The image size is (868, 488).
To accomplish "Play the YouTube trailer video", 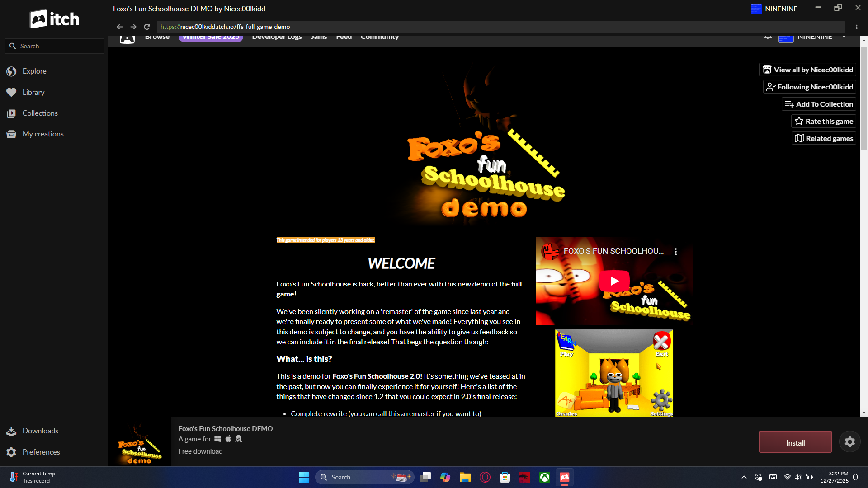I will click(x=614, y=281).
